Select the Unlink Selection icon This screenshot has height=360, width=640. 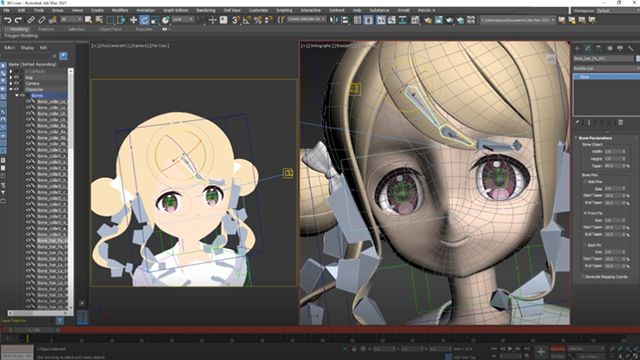point(42,20)
